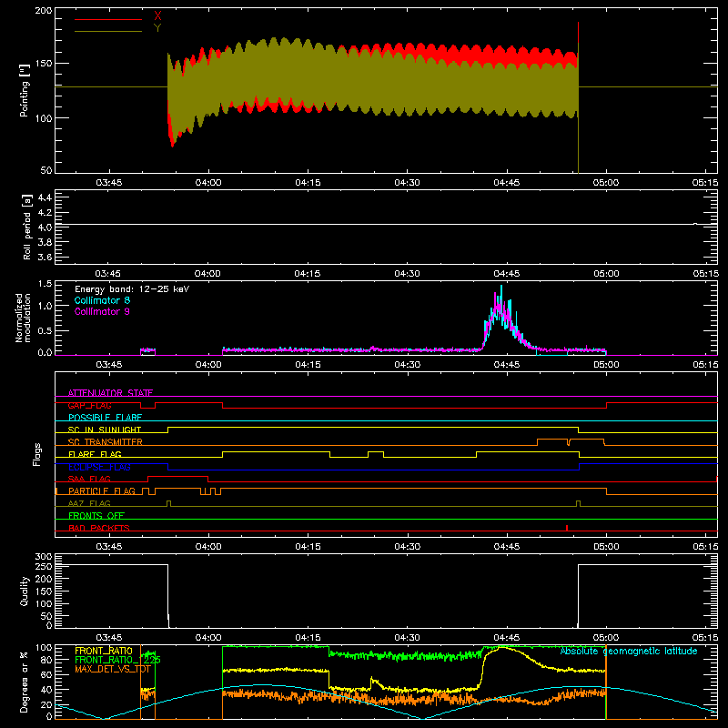Click the '04:00' label under Roll period plot
The image size is (728, 728).
click(208, 274)
